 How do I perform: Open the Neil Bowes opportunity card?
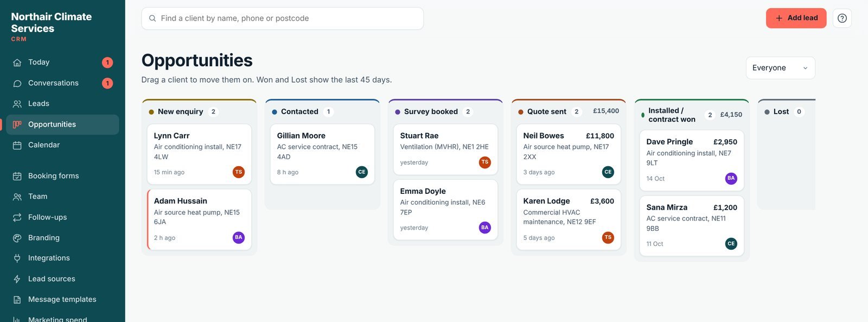point(569,154)
